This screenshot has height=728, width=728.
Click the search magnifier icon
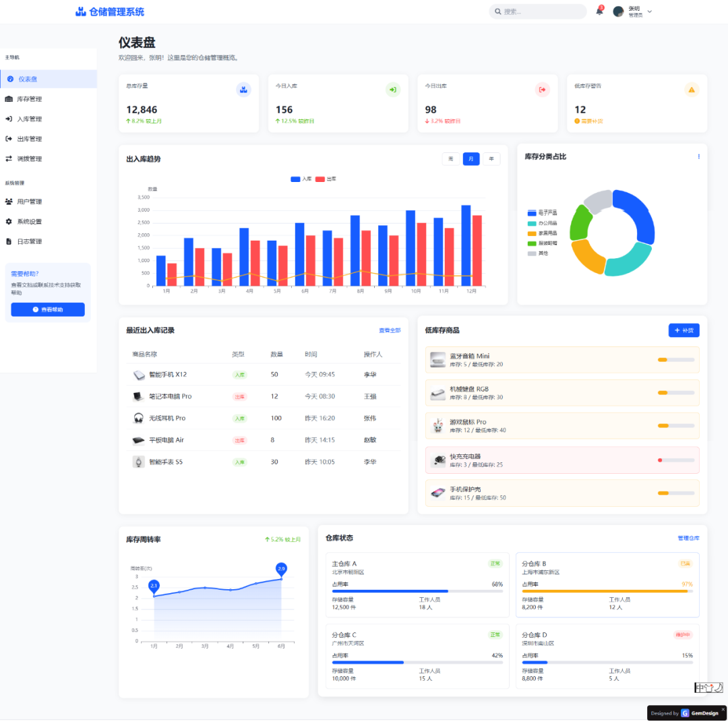pos(497,11)
